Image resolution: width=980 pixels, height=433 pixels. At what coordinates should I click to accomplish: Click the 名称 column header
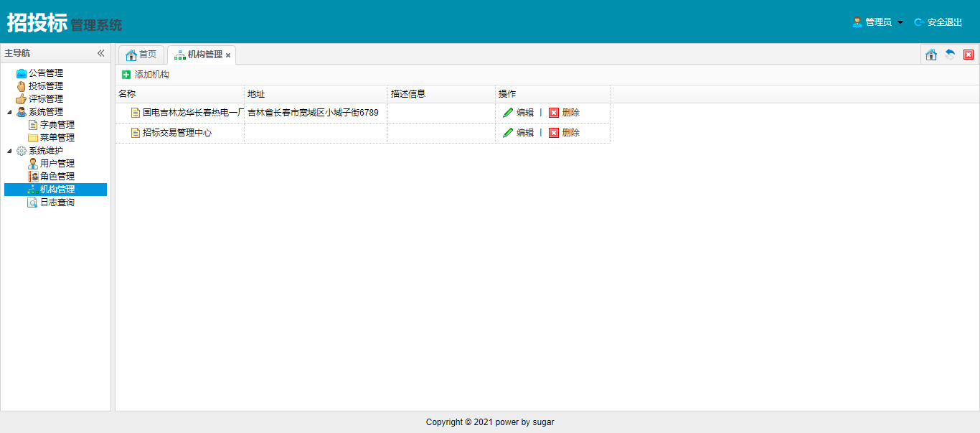(x=180, y=94)
